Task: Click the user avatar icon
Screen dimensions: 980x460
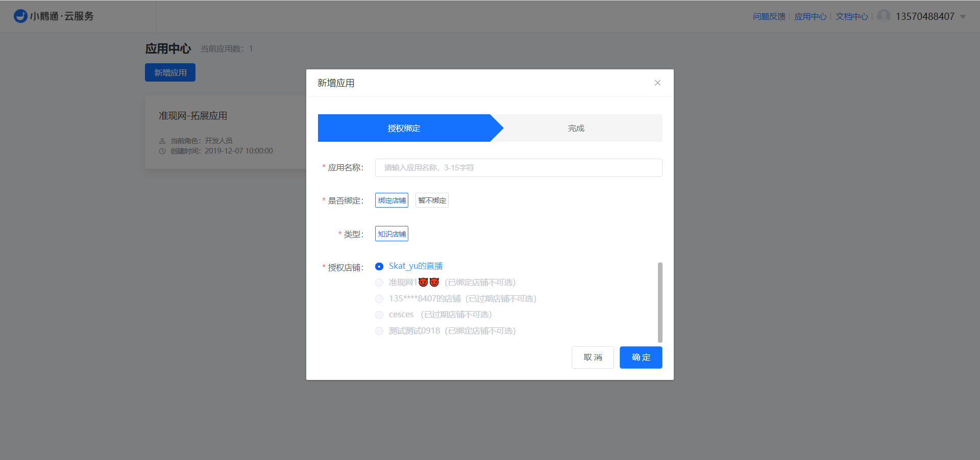Action: tap(884, 16)
